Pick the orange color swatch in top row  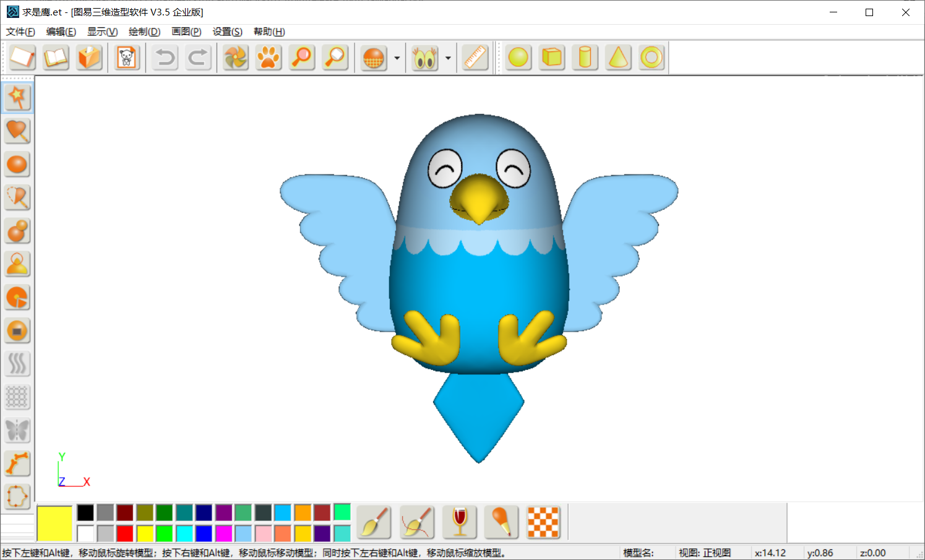click(x=303, y=512)
